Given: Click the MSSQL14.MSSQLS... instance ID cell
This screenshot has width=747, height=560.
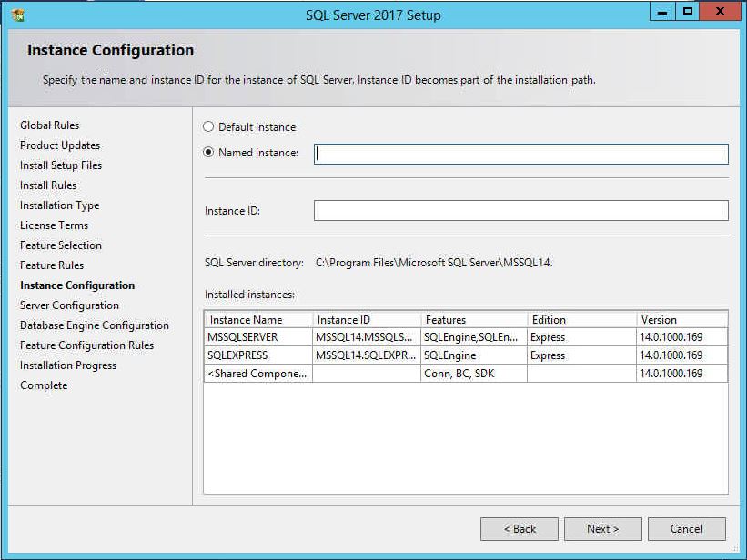Looking at the screenshot, I should pos(366,337).
